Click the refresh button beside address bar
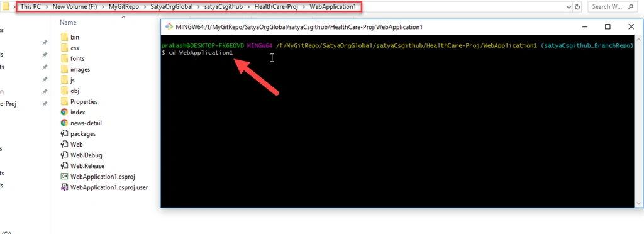The width and height of the screenshot is (644, 234). [x=578, y=6]
